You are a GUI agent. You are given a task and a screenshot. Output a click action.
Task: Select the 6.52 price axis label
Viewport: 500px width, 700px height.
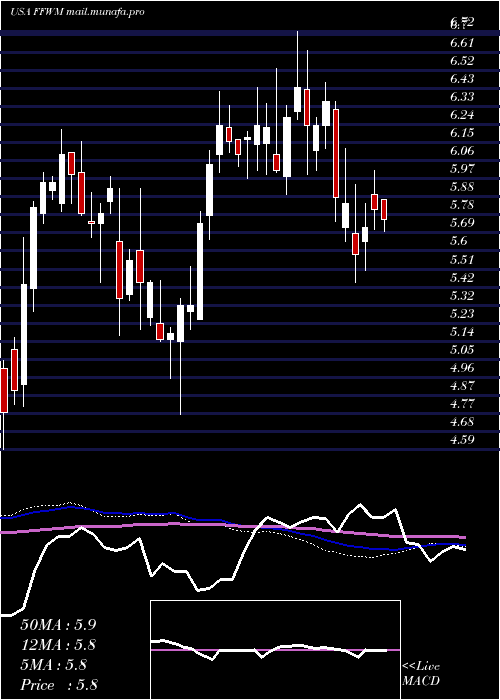pos(462,60)
